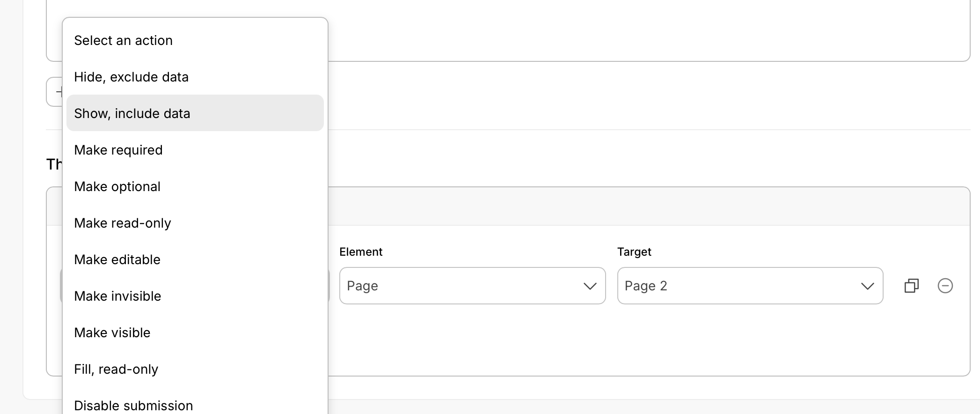The image size is (980, 414).
Task: Pick the 'Make visible' option
Action: [x=112, y=333]
